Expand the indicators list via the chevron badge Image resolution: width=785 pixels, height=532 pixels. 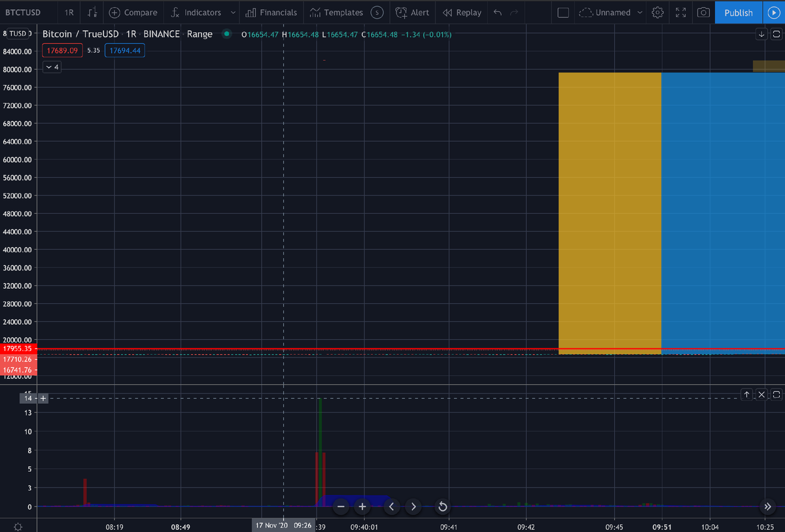51,67
